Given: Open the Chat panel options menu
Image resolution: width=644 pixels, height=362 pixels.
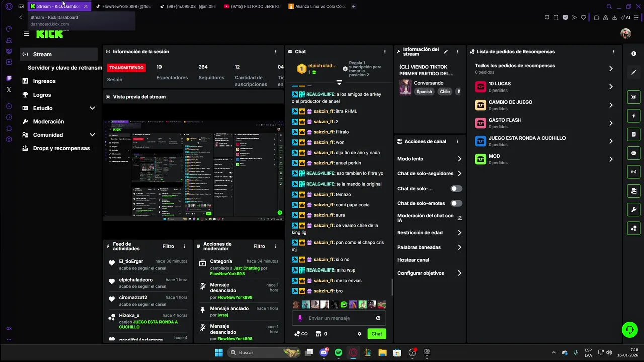Looking at the screenshot, I should point(385,52).
